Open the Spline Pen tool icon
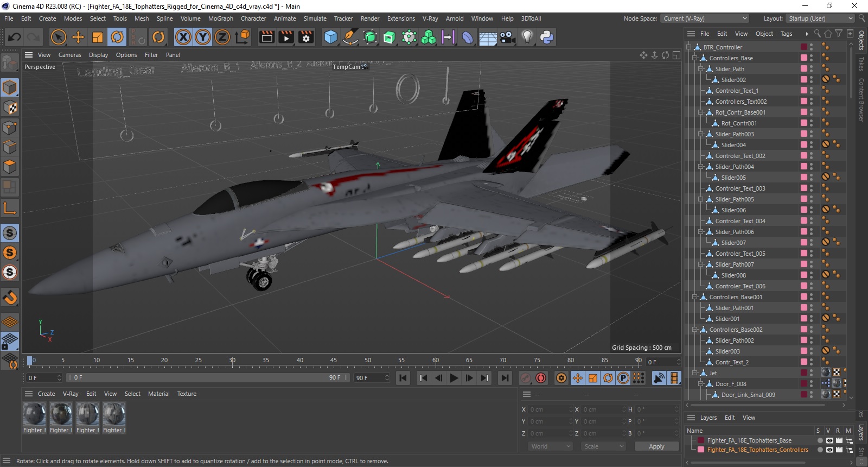 pos(350,37)
